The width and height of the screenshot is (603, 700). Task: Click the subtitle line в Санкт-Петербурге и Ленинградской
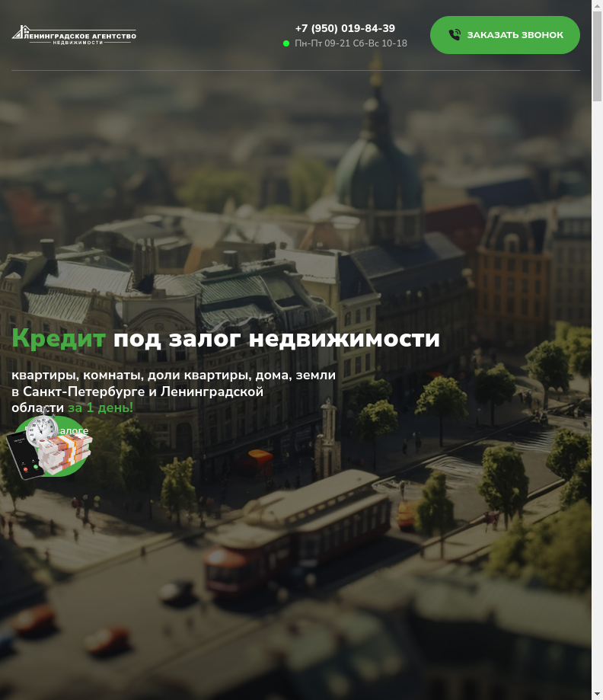tap(138, 392)
